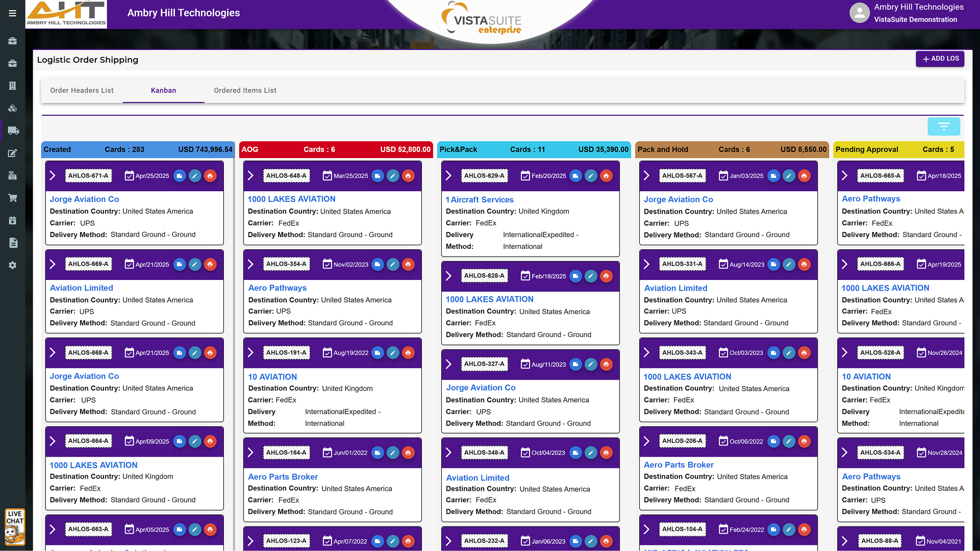Open the Ordered Items List tab

click(x=245, y=90)
